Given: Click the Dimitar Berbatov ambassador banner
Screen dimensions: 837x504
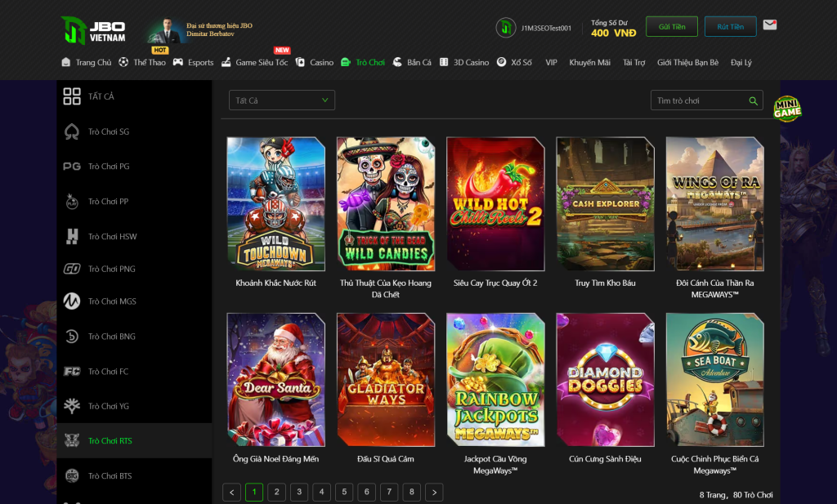Looking at the screenshot, I should (199, 30).
